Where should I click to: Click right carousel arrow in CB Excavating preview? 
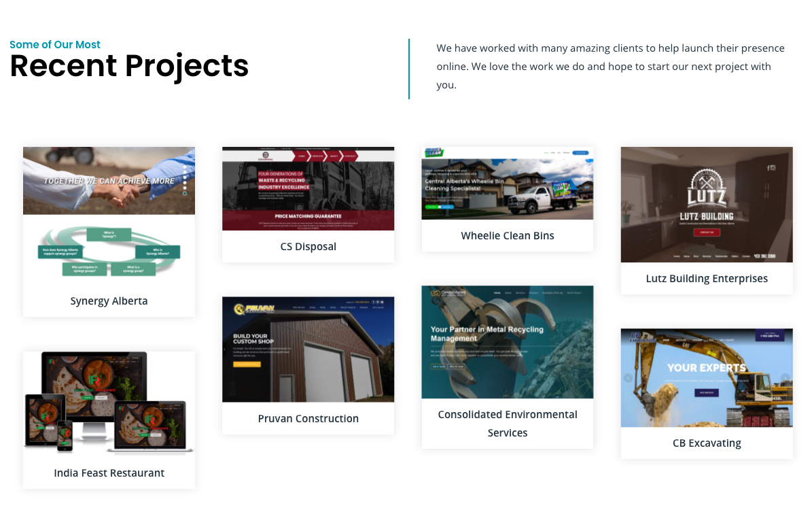tap(785, 378)
